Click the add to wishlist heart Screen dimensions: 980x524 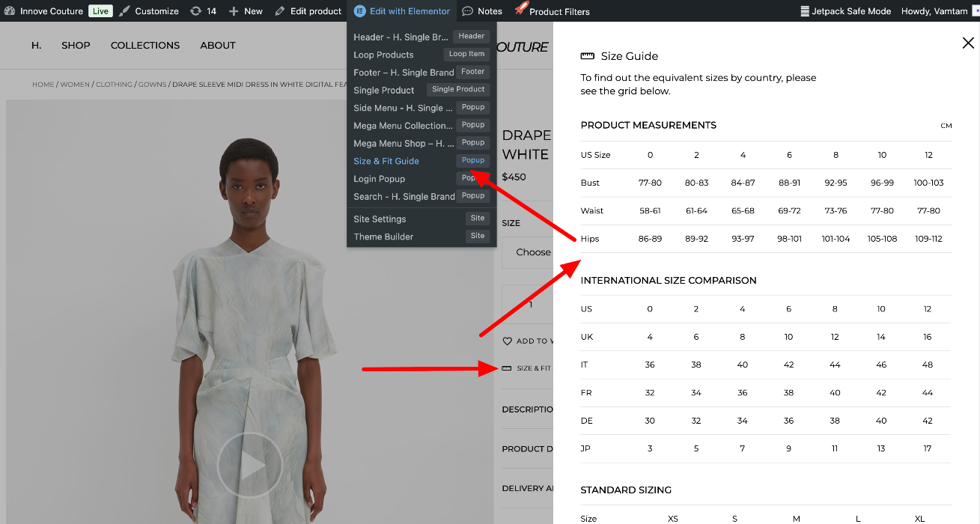click(507, 341)
